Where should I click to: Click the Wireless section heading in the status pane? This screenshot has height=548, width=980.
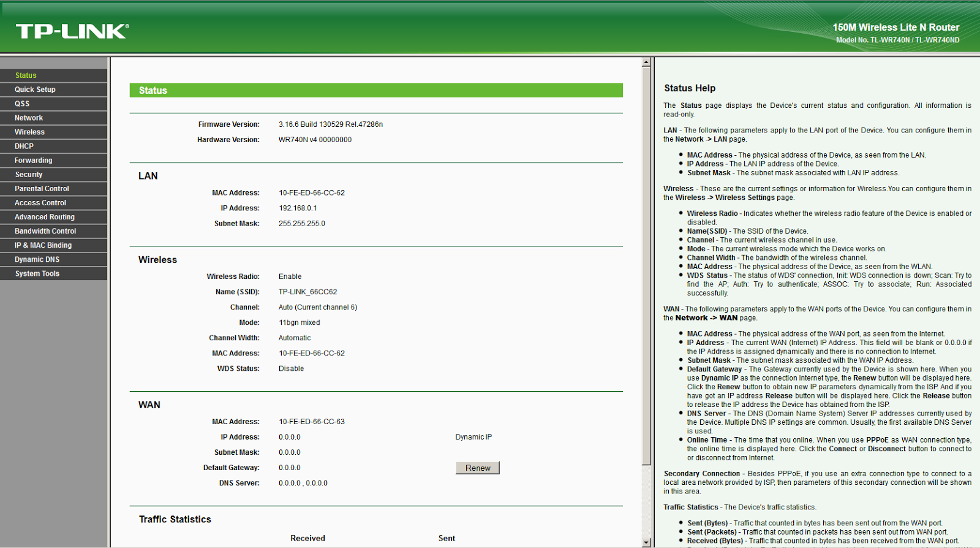157,260
